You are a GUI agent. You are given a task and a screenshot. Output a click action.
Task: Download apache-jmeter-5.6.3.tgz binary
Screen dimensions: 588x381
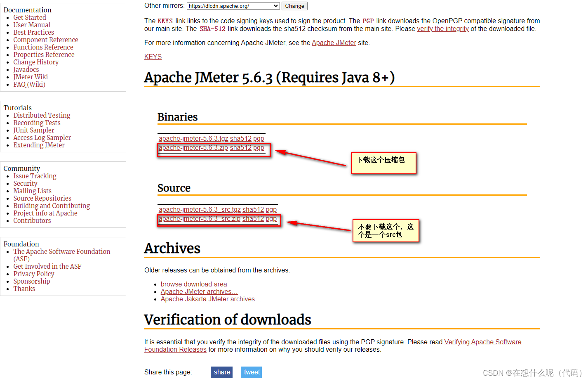193,139
